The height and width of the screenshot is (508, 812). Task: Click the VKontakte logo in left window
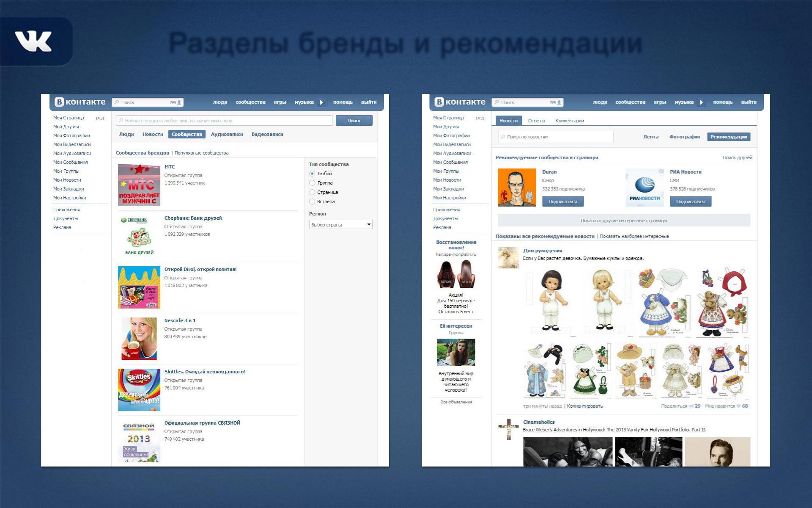coord(80,102)
